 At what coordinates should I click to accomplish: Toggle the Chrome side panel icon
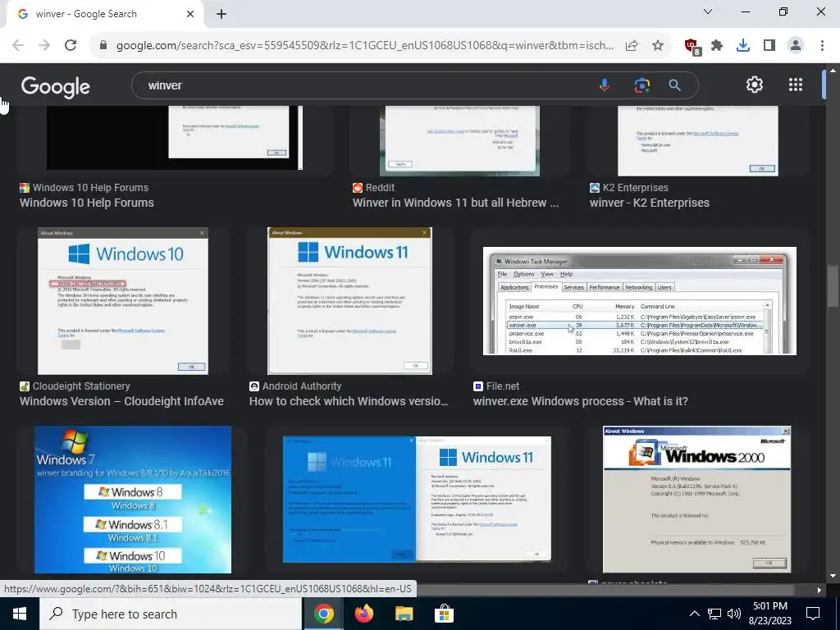tap(769, 46)
